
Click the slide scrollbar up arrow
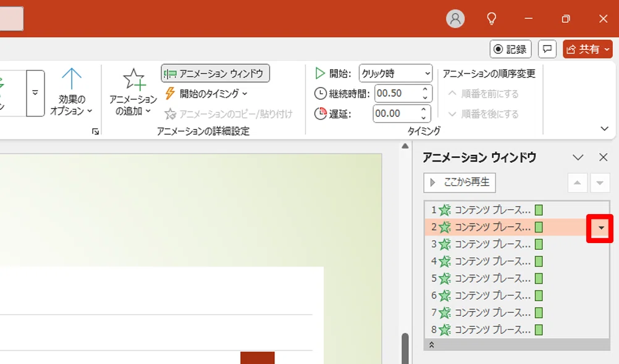pos(405,146)
